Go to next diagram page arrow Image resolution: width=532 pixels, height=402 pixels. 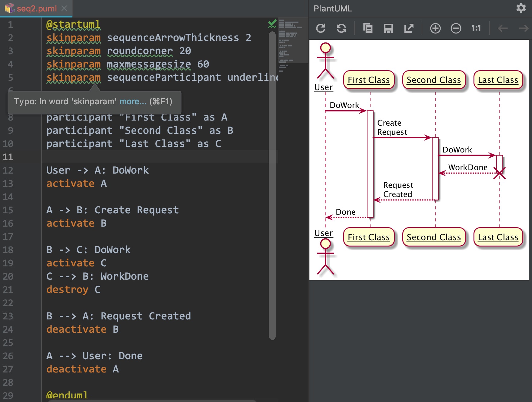[524, 28]
